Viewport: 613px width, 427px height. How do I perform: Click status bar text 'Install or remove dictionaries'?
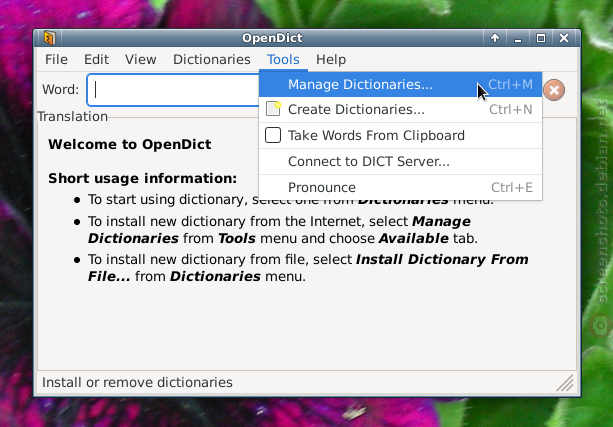click(137, 382)
